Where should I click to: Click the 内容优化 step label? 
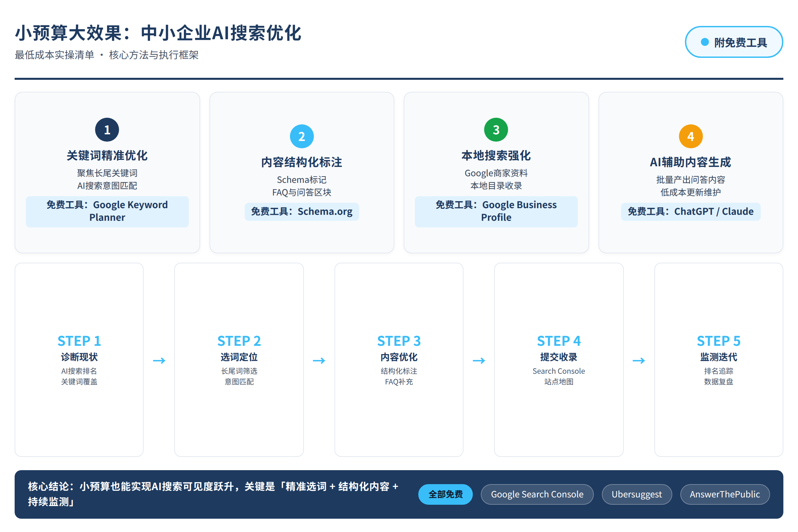click(x=399, y=357)
